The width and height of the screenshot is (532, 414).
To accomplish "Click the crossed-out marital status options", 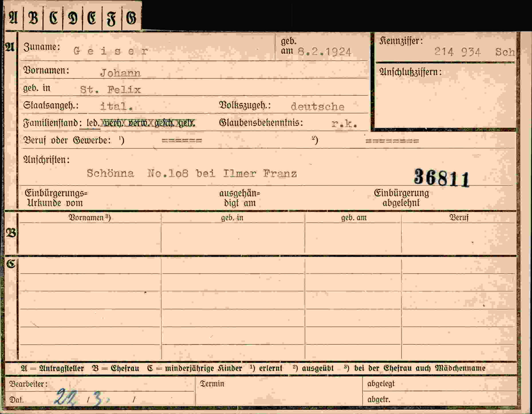I will tap(148, 123).
